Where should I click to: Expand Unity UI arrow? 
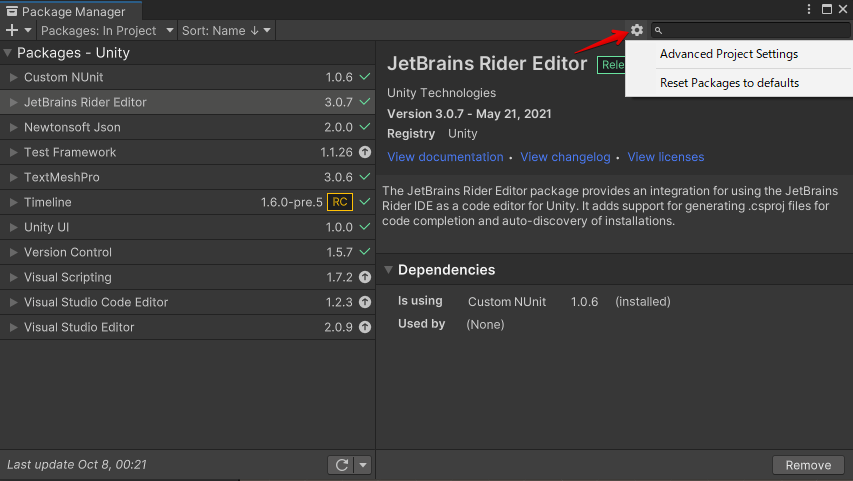coord(14,227)
